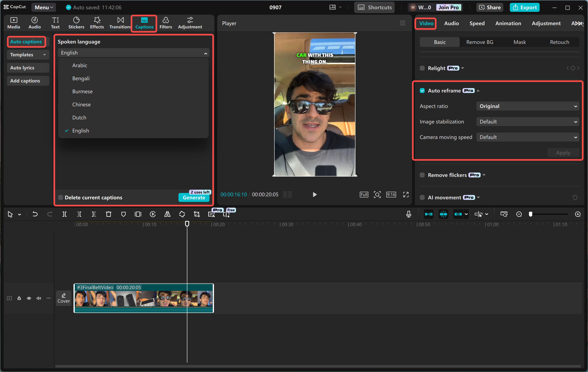588x372 pixels.
Task: Click the Delete trash icon in toolbar
Action: tap(108, 214)
